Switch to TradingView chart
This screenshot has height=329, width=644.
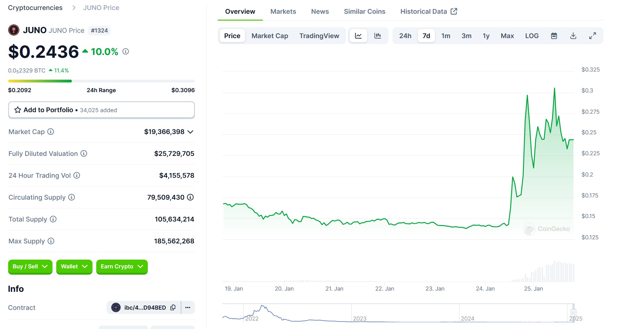point(319,36)
